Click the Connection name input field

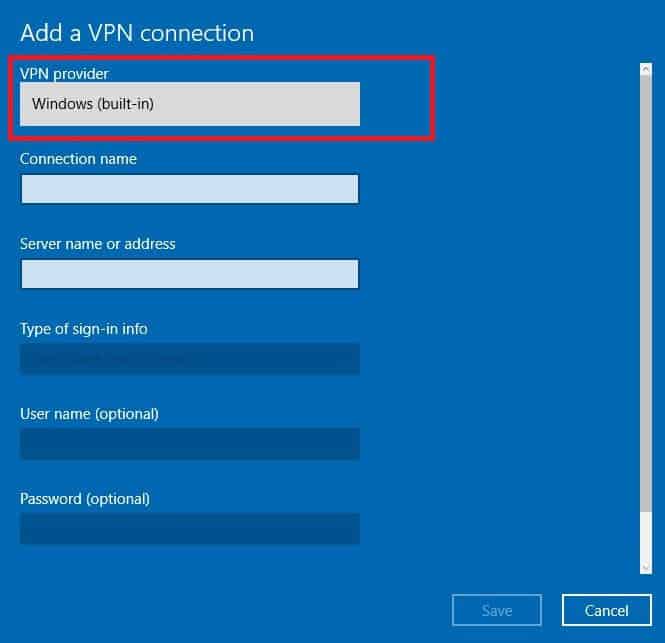[190, 189]
